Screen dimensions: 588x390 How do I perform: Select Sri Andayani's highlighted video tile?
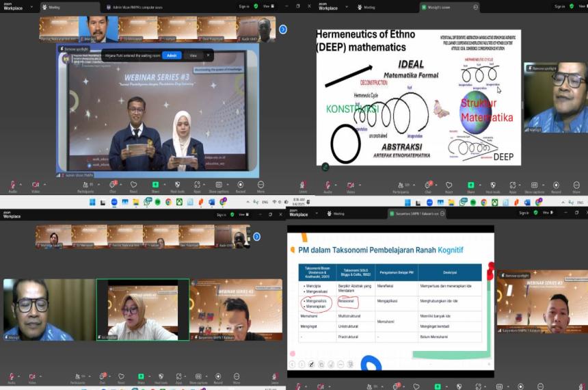pyautogui.click(x=142, y=309)
